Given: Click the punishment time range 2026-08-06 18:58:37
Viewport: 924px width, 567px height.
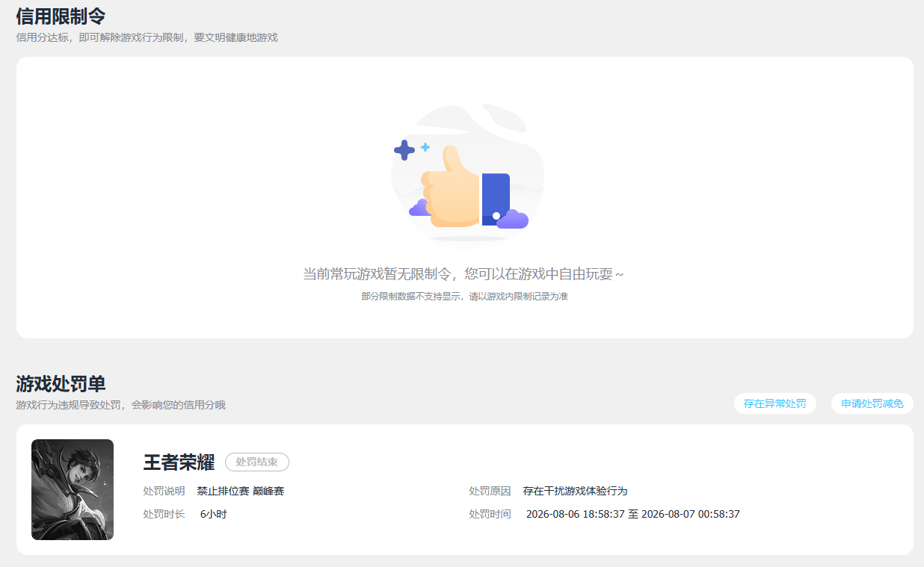Looking at the screenshot, I should pyautogui.click(x=632, y=514).
